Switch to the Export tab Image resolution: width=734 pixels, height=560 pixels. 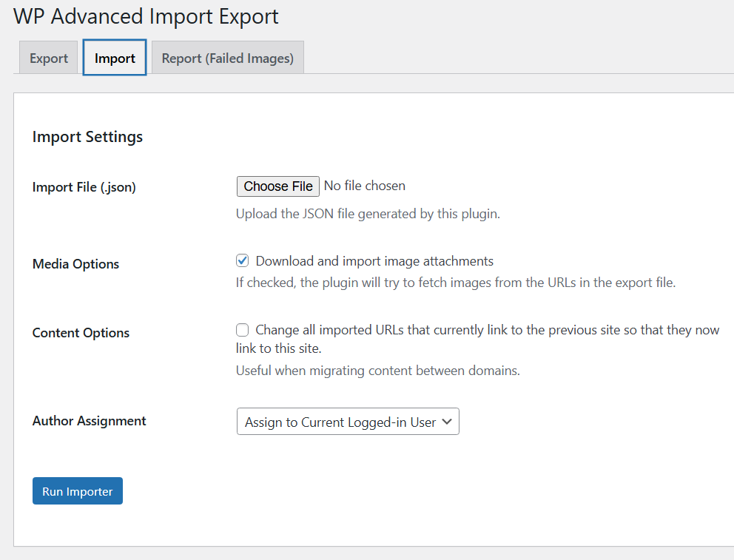point(49,58)
